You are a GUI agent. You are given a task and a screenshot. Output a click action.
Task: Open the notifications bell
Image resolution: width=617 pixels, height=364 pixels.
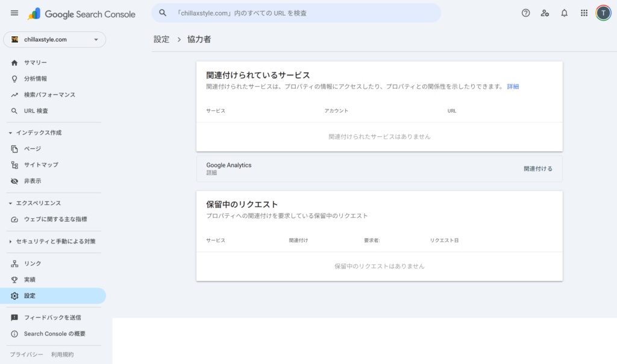point(565,13)
